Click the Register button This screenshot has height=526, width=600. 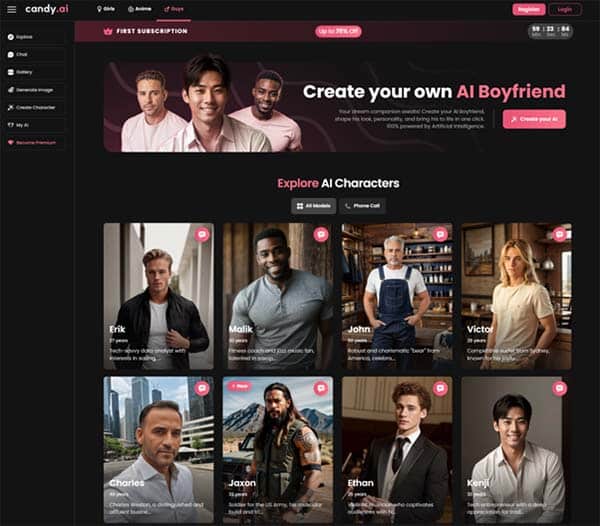pos(529,9)
